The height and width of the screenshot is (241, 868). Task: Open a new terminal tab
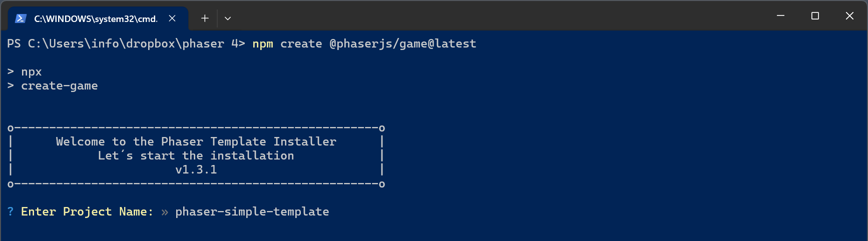(205, 18)
